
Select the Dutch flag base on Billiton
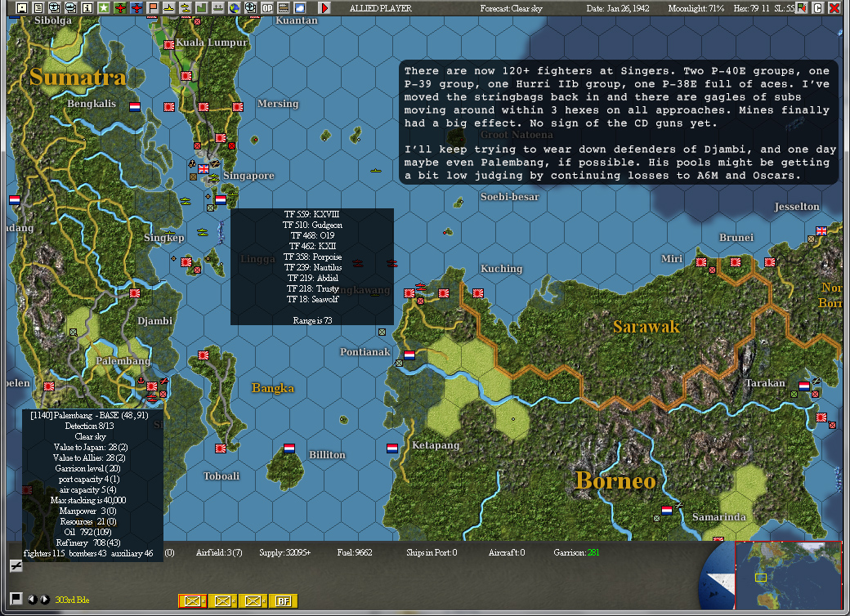click(x=289, y=448)
